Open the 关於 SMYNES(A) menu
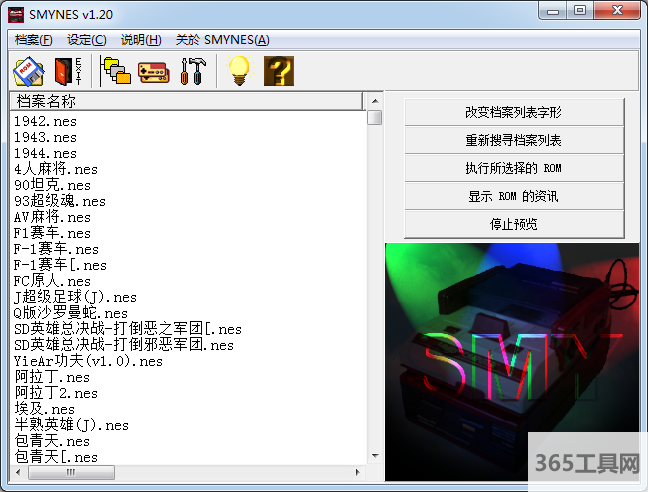Image resolution: width=648 pixels, height=492 pixels. tap(222, 40)
